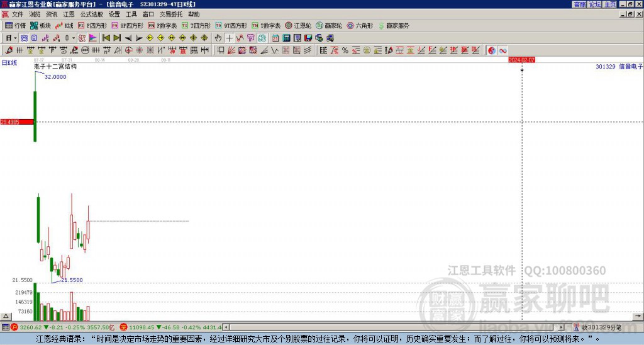Open the 帮助 menu
The width and height of the screenshot is (644, 345).
194,14
